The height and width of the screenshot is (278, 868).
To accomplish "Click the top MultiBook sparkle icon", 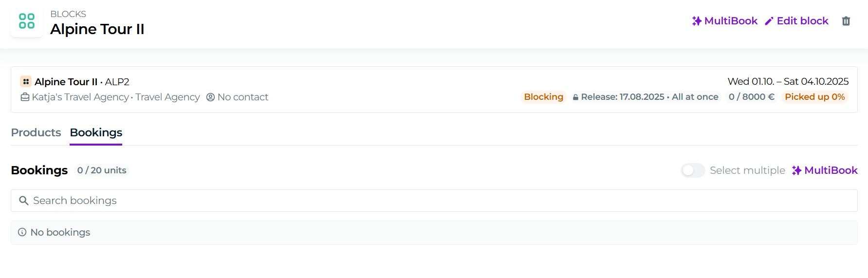I will click(697, 21).
